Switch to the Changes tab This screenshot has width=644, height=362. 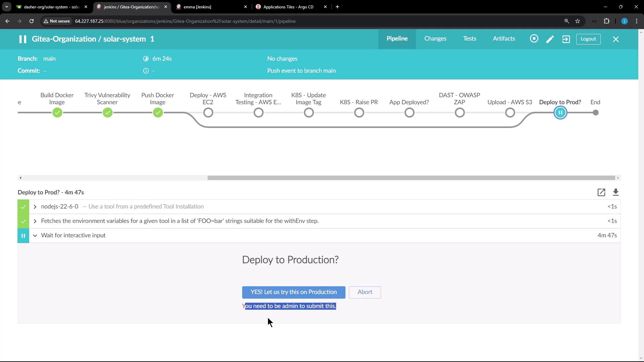click(x=435, y=39)
